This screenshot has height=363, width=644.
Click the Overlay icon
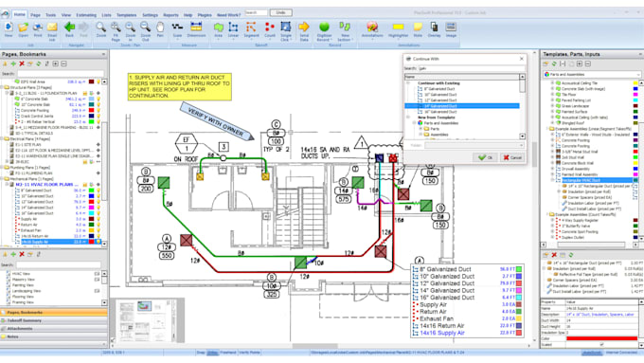(x=434, y=27)
